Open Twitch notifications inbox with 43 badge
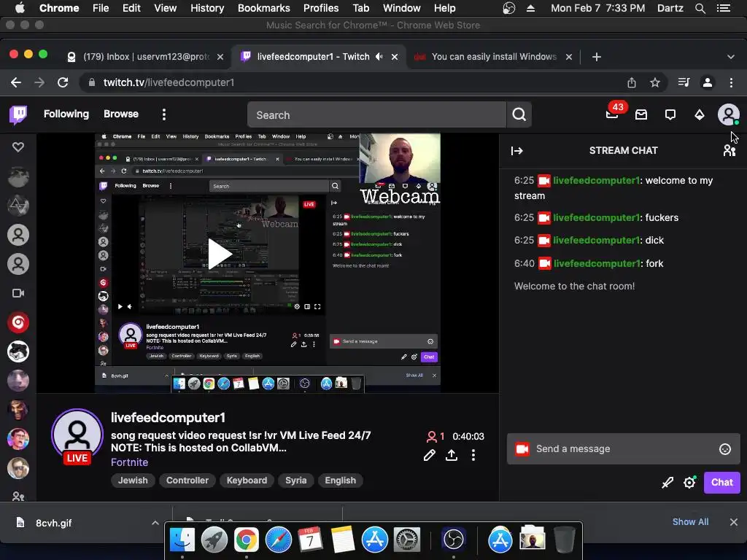Screen dimensions: 747x560 point(612,114)
